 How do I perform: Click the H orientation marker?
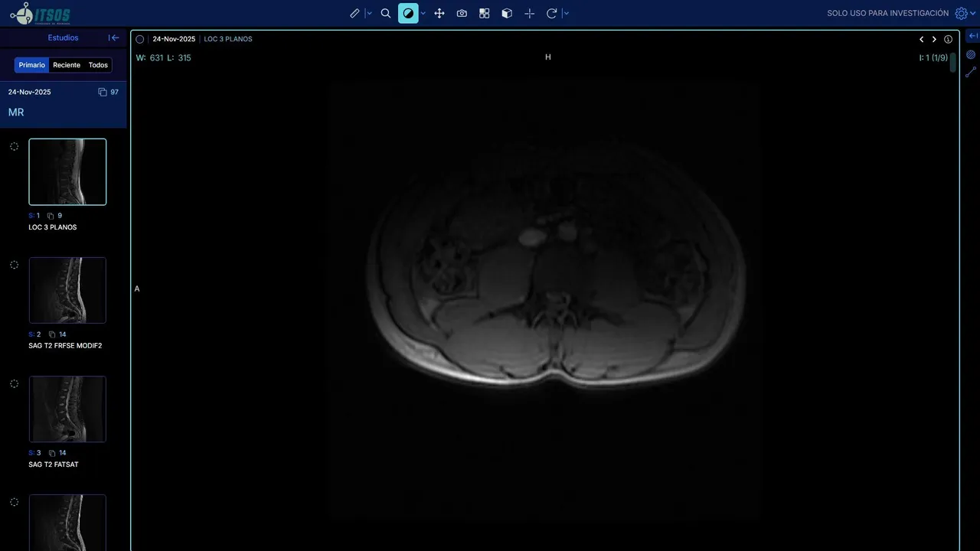coord(548,57)
